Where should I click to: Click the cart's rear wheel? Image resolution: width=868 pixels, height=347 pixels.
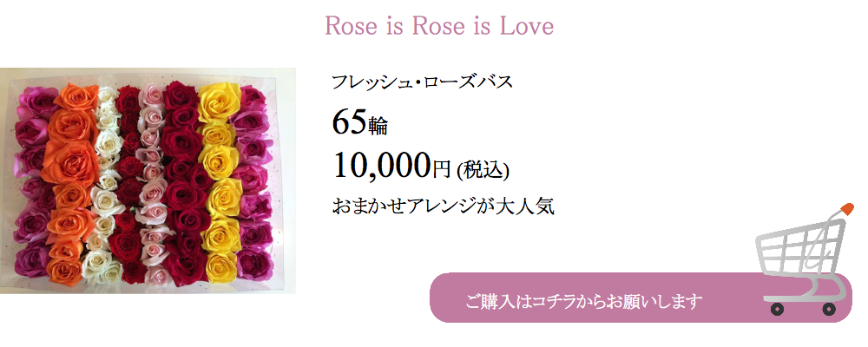pyautogui.click(x=829, y=310)
